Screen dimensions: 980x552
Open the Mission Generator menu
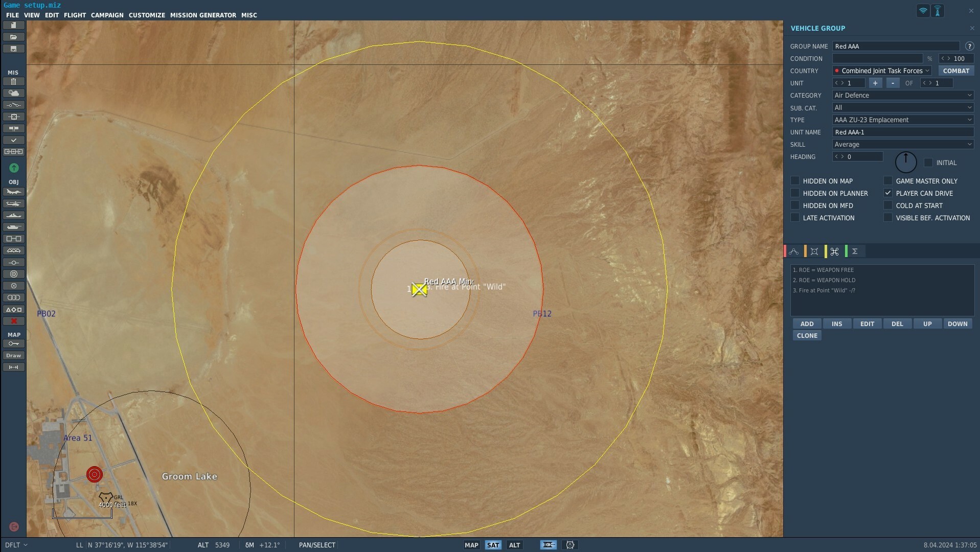click(203, 15)
